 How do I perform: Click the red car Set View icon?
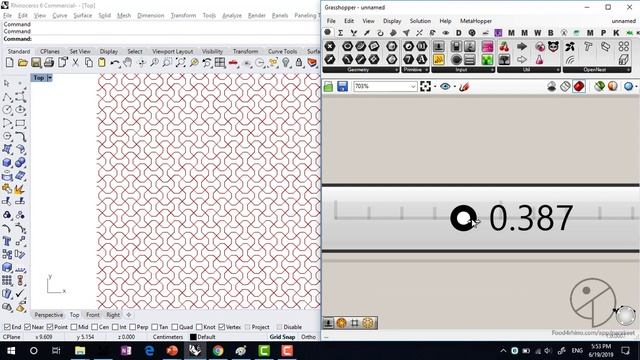pos(233,62)
